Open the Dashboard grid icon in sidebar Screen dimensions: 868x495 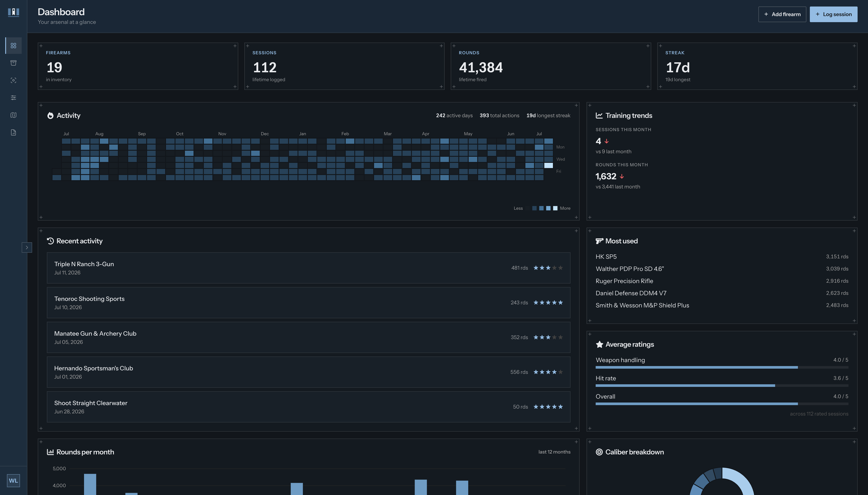point(13,46)
